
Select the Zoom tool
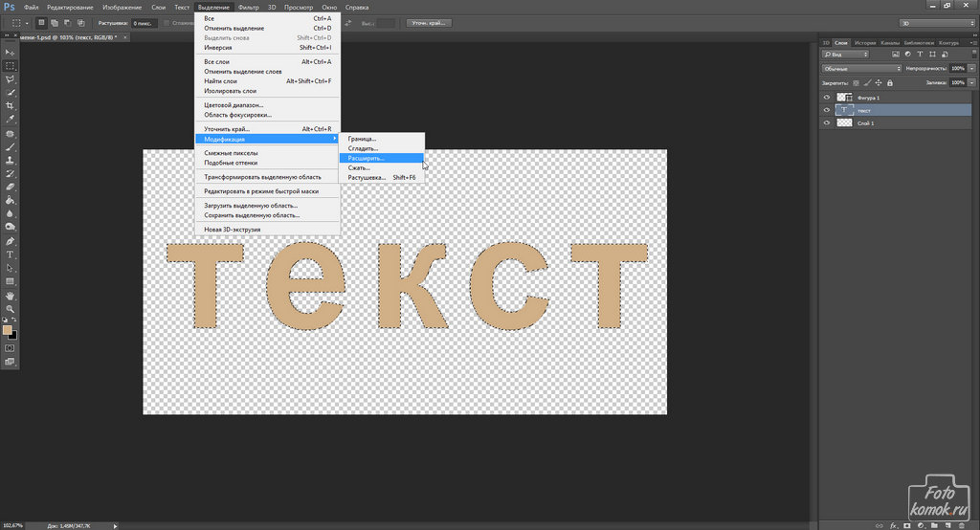click(x=11, y=309)
